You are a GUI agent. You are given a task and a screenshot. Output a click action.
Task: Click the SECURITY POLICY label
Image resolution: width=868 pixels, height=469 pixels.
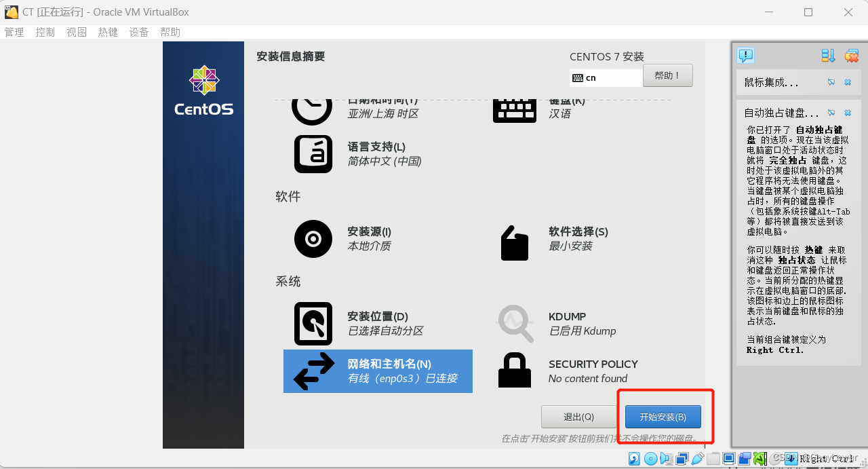[x=593, y=364]
